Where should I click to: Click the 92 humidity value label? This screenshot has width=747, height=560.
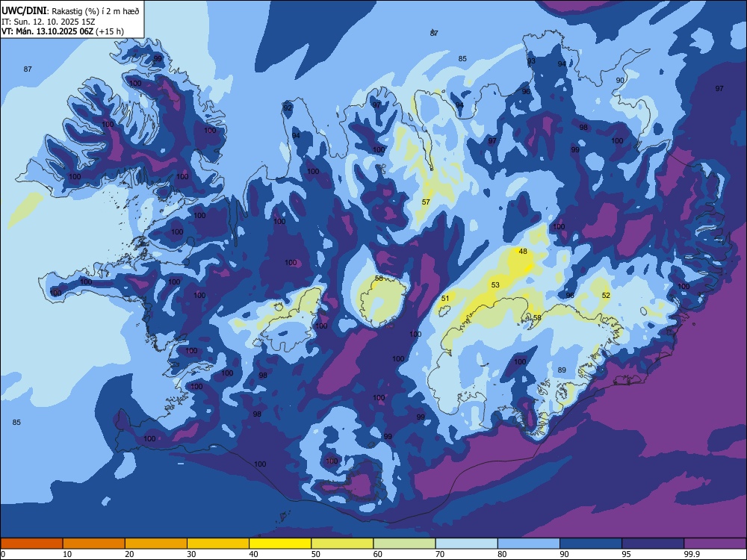(x=288, y=108)
